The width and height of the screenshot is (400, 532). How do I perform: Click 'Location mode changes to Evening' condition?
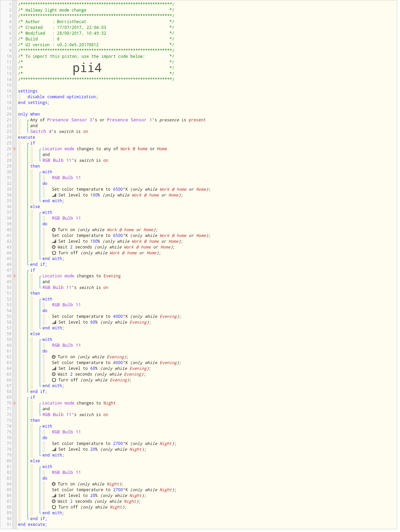tap(81, 276)
